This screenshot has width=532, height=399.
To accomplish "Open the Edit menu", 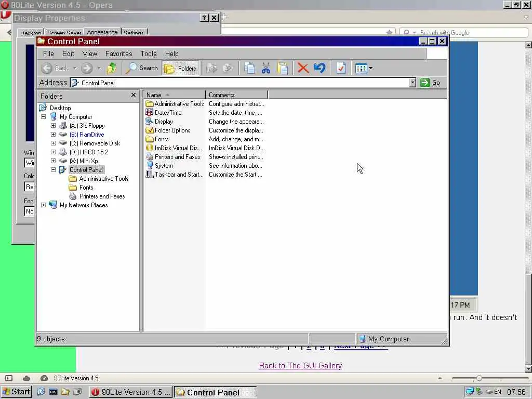I will tap(68, 54).
